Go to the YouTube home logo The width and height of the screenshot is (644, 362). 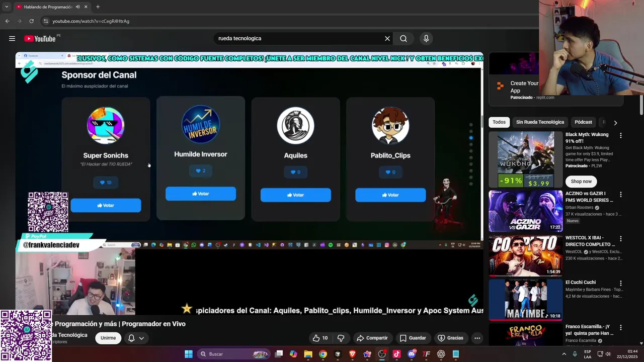tap(40, 39)
